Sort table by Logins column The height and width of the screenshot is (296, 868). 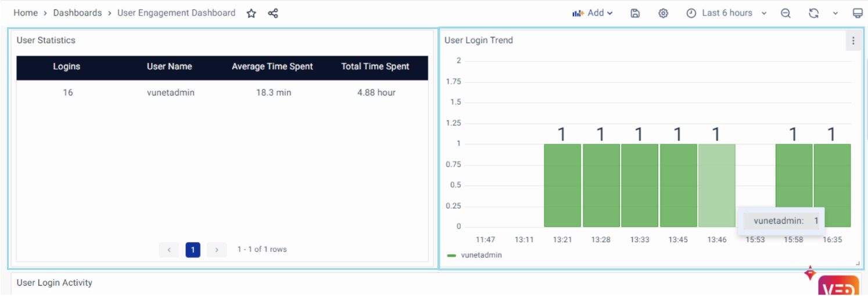tap(67, 67)
